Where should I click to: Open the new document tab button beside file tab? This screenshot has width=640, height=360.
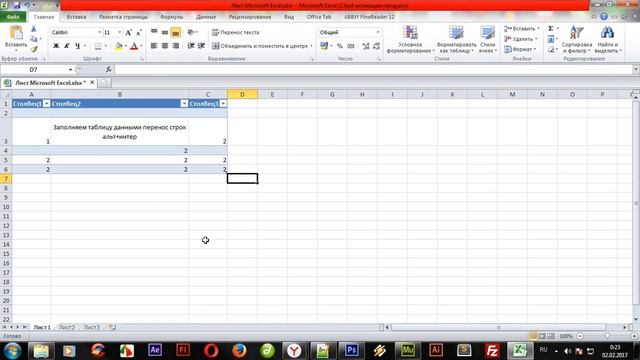(104, 83)
